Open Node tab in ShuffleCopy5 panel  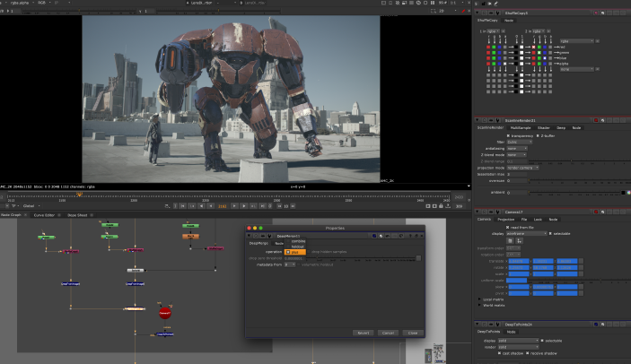509,20
